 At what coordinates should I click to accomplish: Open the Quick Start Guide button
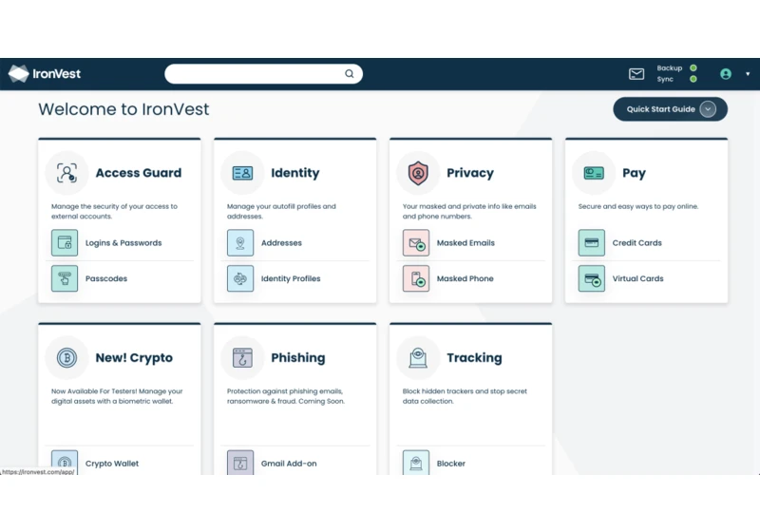pos(670,109)
